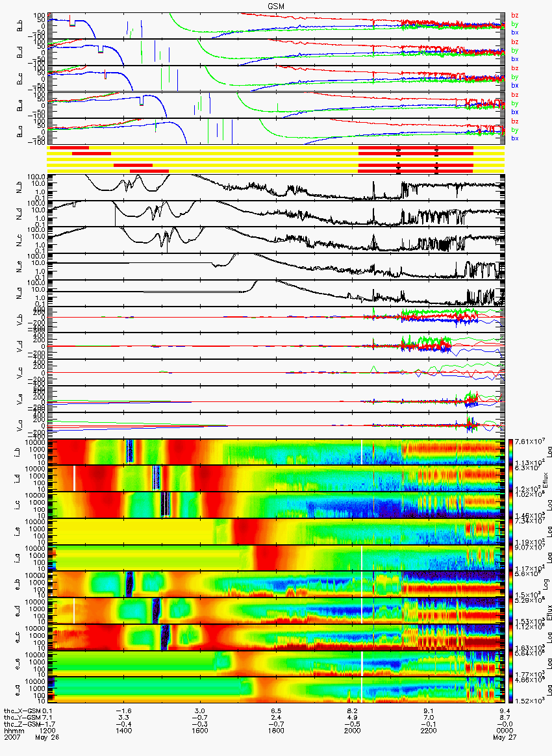The width and height of the screenshot is (552, 756).
Task: Click the 1400 time tick label
Action: (x=124, y=731)
